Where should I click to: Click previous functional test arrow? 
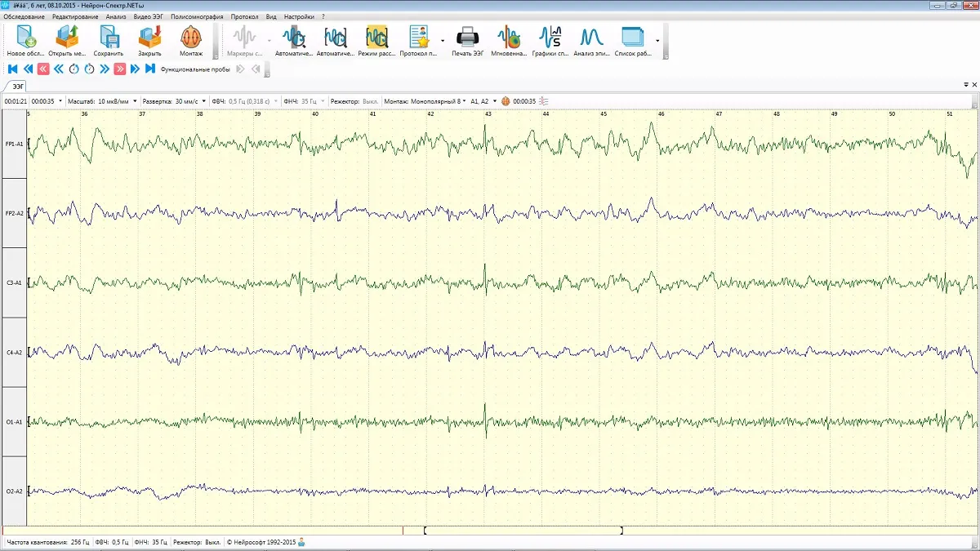pyautogui.click(x=256, y=69)
